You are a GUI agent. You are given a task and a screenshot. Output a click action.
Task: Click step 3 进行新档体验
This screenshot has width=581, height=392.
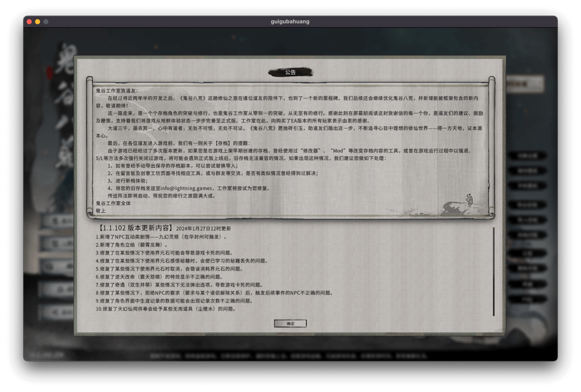[x=128, y=181]
